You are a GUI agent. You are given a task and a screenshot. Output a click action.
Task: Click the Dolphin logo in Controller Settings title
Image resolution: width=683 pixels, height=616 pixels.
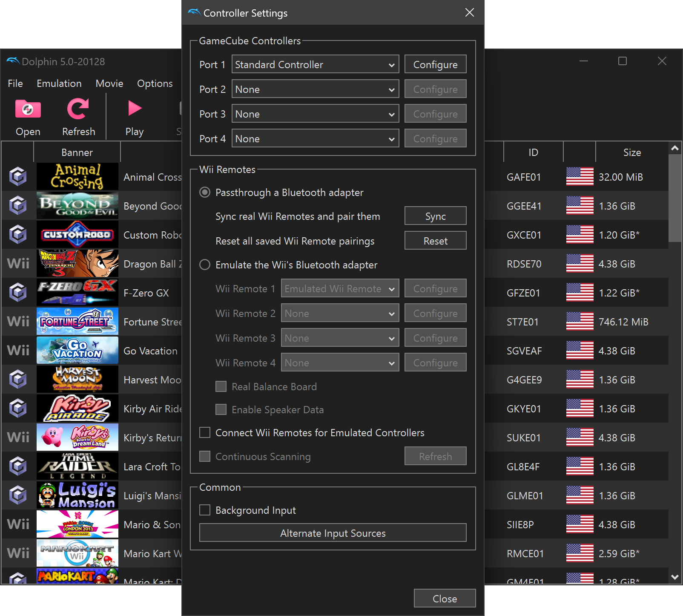(x=194, y=12)
